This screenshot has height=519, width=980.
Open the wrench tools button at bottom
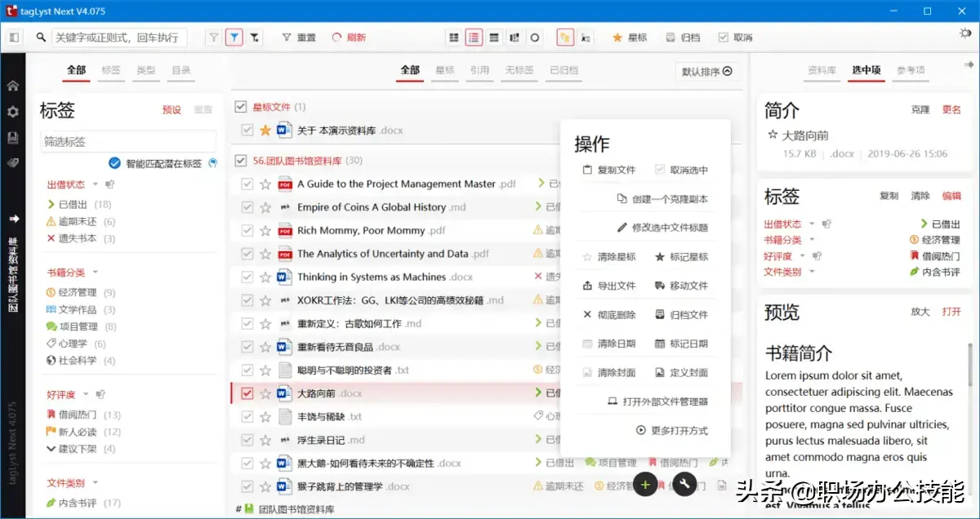686,485
